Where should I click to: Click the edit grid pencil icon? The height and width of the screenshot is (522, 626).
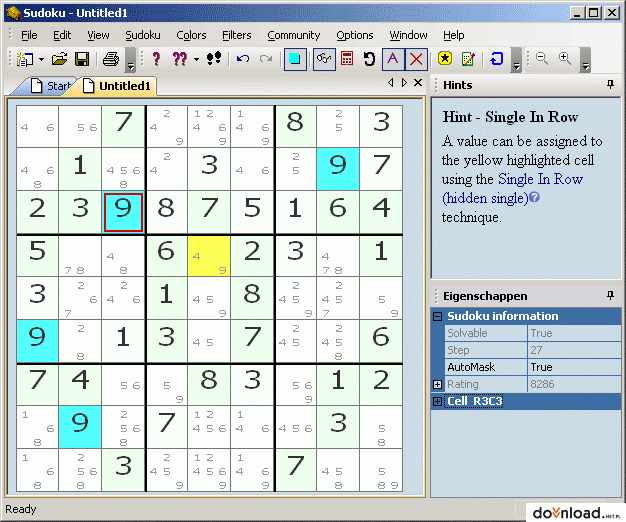pos(468,59)
